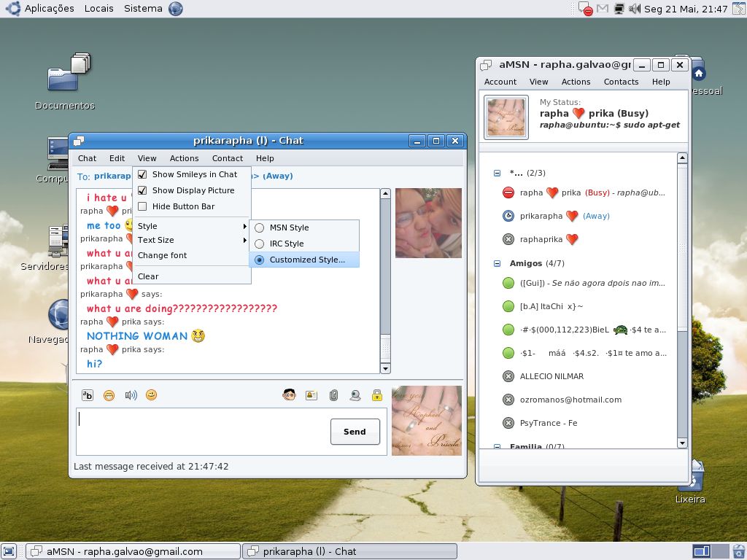The image size is (747, 560).
Task: Open the Locais panel menu
Action: pos(98,9)
